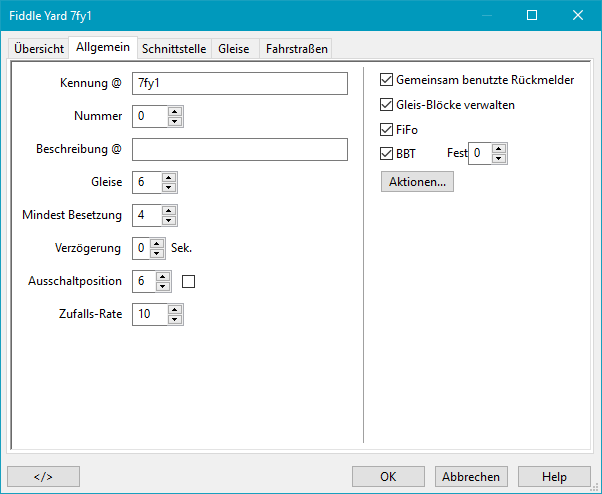The image size is (602, 494).
Task: Increase the Fest spinner value
Action: coord(499,148)
